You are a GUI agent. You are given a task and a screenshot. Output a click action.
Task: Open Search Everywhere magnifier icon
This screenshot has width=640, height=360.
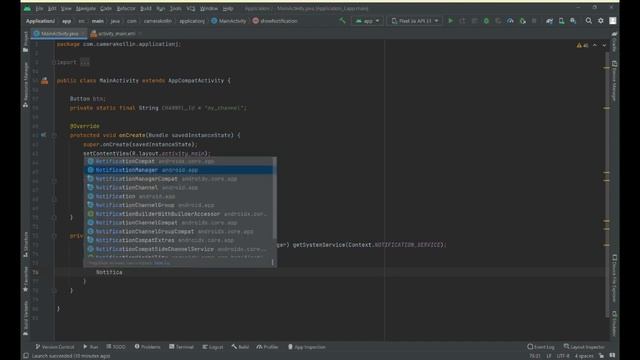(x=589, y=20)
